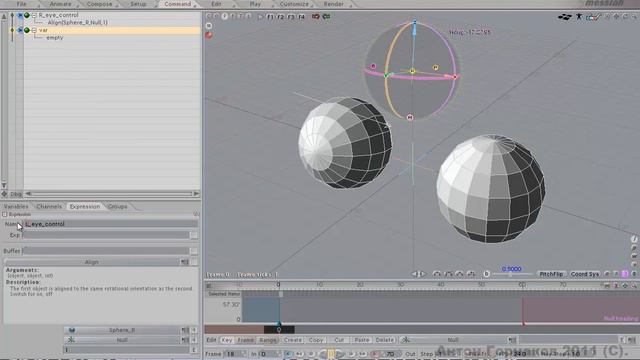Open the Sphere_R object dropdown

click(122, 330)
